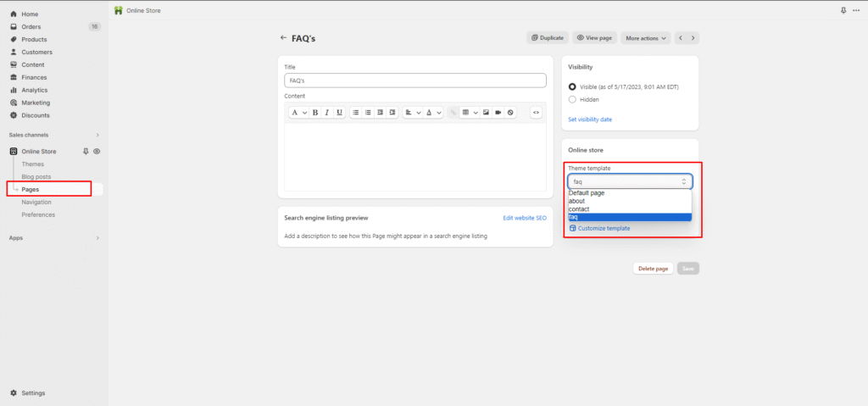Viewport: 868px width, 406px height.
Task: Open the Theme template combo box
Action: [x=630, y=181]
